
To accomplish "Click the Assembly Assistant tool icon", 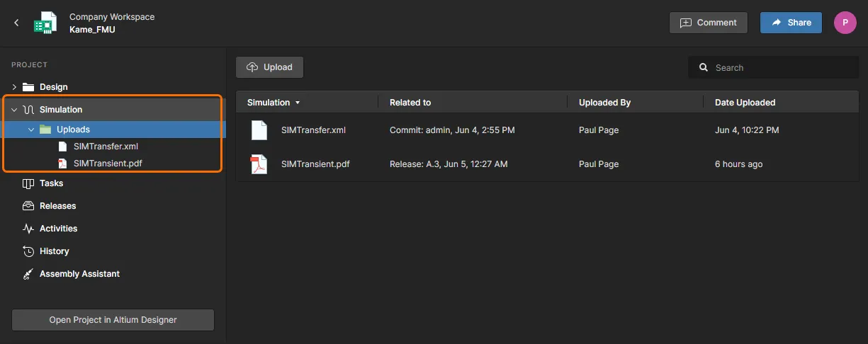I will [x=28, y=274].
